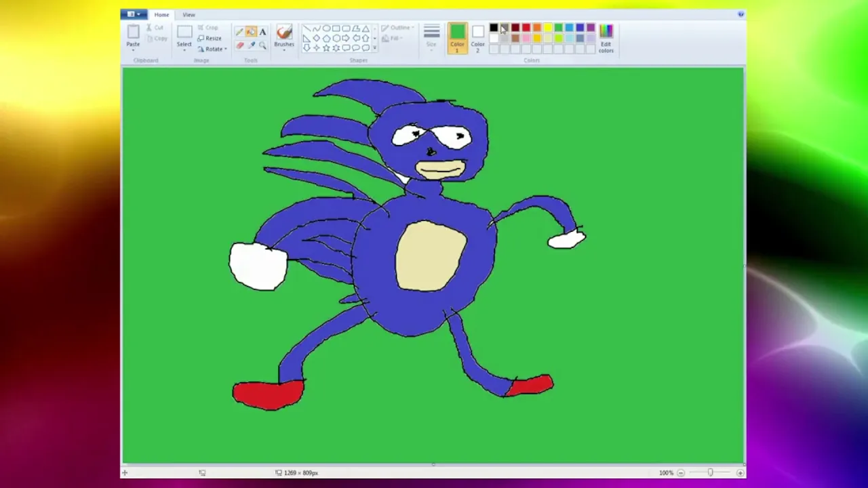
Task: Pick the dark red color swatch
Action: (x=515, y=28)
